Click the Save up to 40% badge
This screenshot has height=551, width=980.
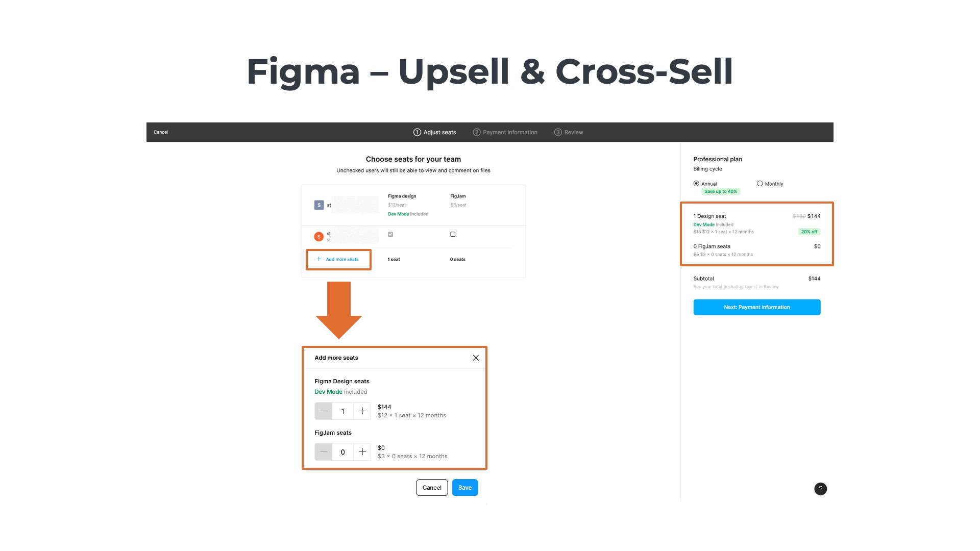[x=720, y=191]
